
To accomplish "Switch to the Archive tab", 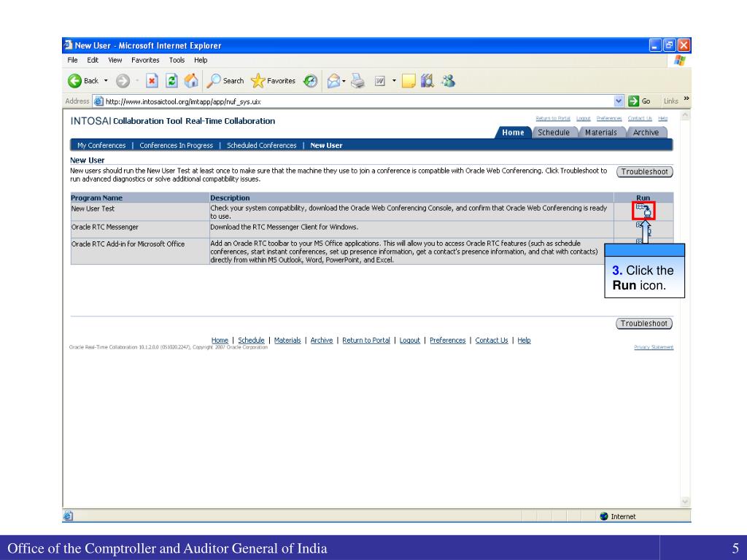I will [x=646, y=133].
